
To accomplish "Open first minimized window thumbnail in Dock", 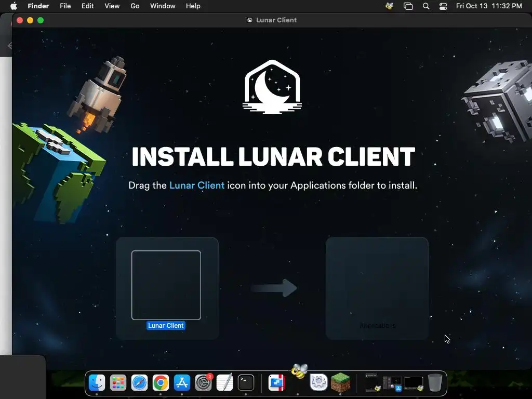I will pyautogui.click(x=372, y=383).
